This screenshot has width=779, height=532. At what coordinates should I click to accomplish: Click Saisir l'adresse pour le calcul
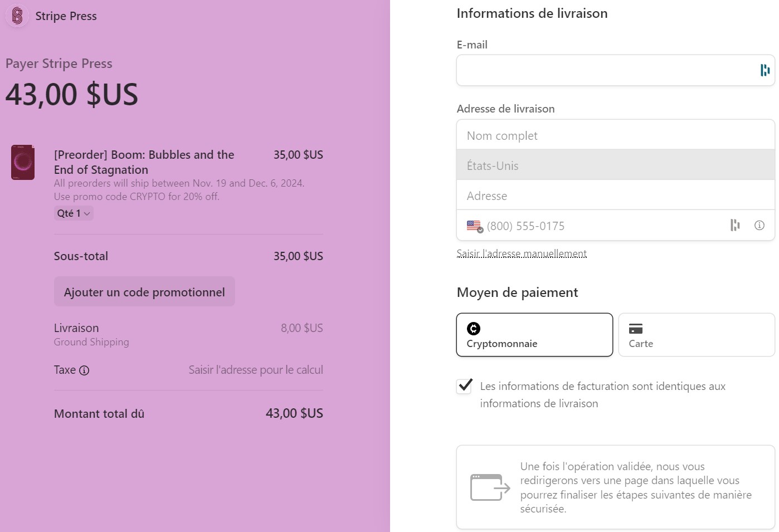click(x=256, y=369)
